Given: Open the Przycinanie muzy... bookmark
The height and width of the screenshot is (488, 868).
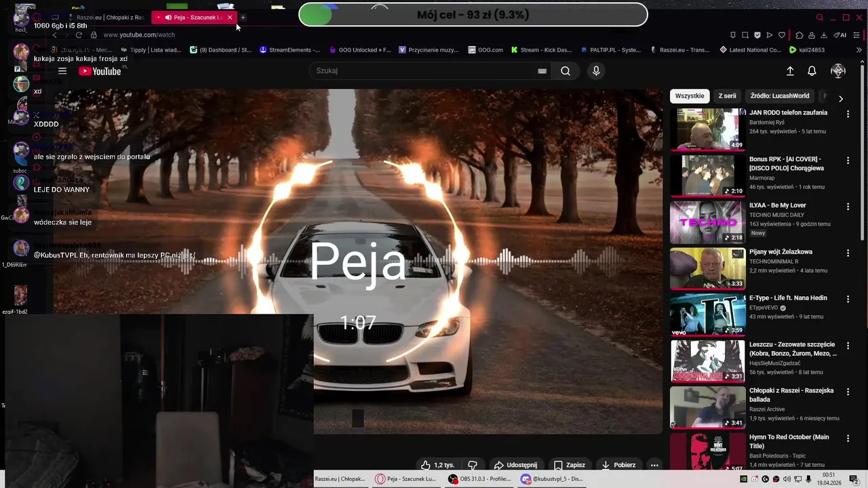Looking at the screenshot, I should click(429, 49).
